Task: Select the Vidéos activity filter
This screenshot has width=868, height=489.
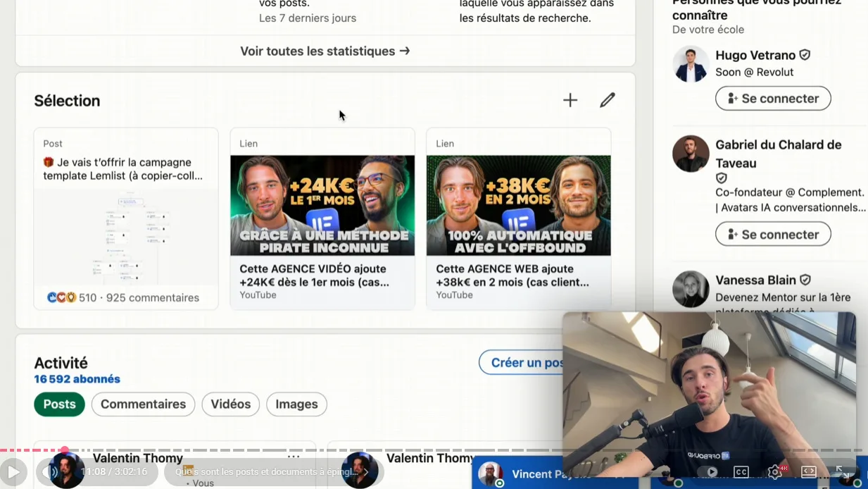Action: tap(231, 404)
